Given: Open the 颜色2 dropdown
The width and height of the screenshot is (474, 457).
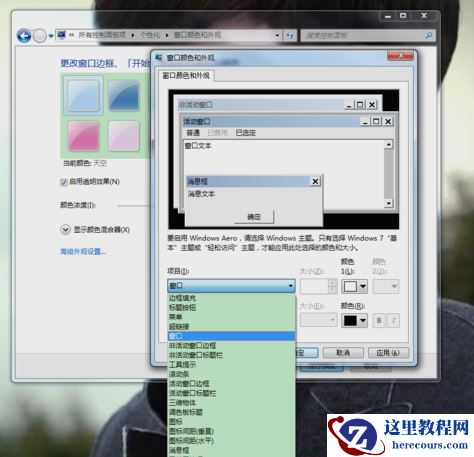Looking at the screenshot, I should click(x=386, y=286).
